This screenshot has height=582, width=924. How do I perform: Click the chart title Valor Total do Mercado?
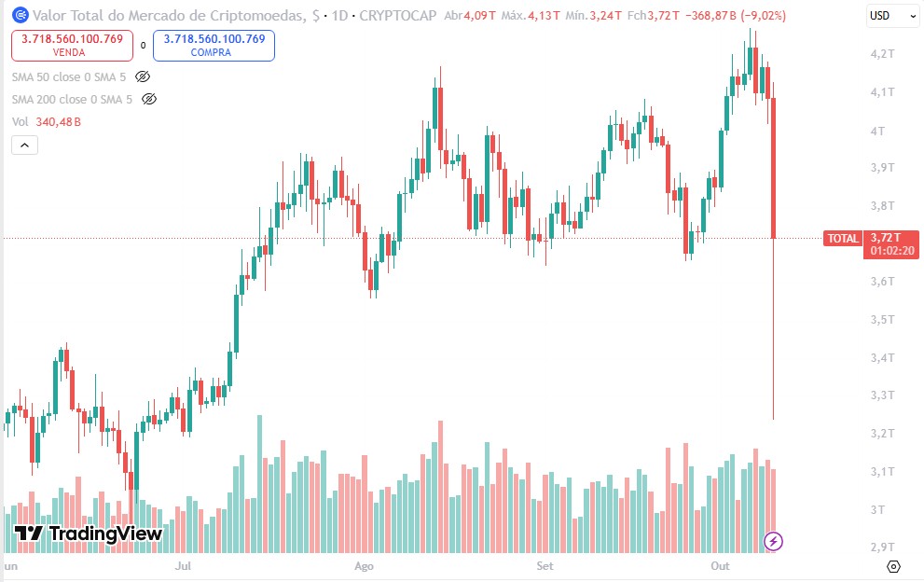168,16
